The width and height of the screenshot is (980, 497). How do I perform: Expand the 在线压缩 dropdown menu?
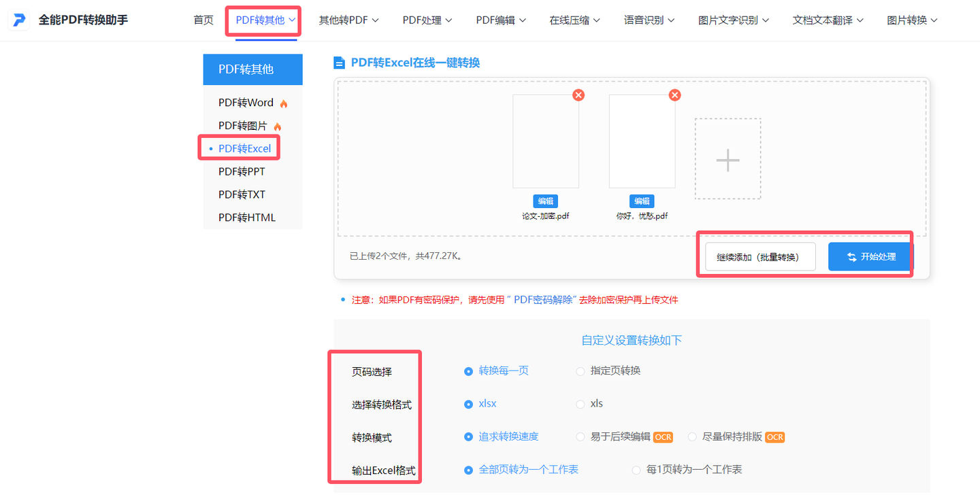(x=574, y=20)
